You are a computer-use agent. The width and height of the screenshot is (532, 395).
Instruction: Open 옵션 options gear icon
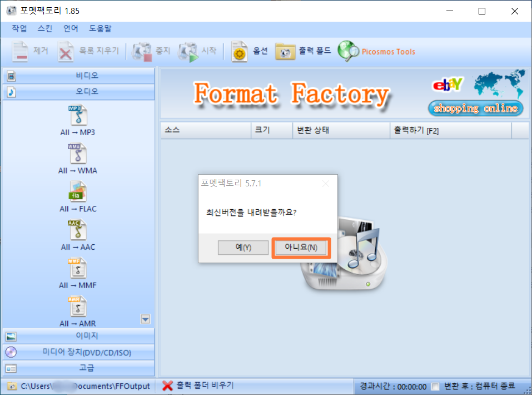[239, 51]
